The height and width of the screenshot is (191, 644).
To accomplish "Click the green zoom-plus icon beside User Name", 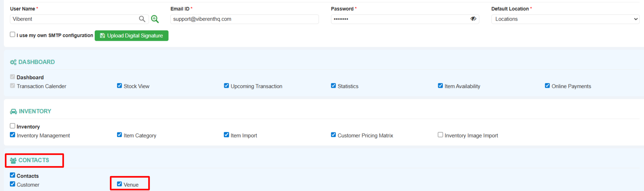I will (155, 19).
